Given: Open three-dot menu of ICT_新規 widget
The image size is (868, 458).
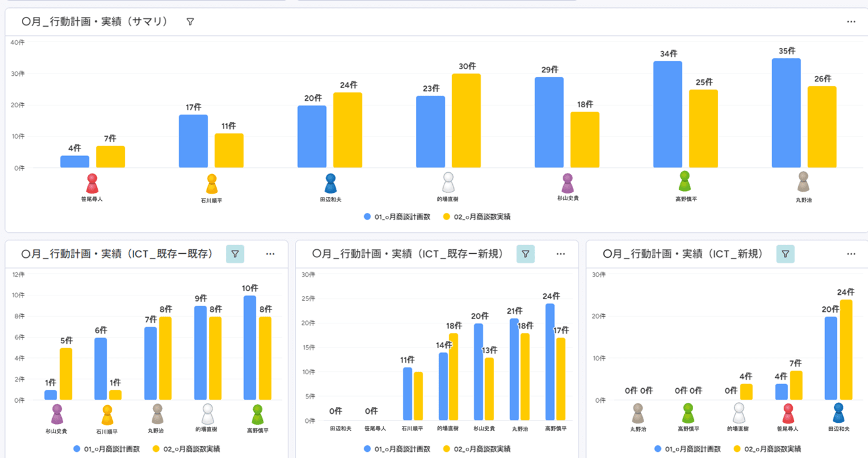Looking at the screenshot, I should coord(851,254).
